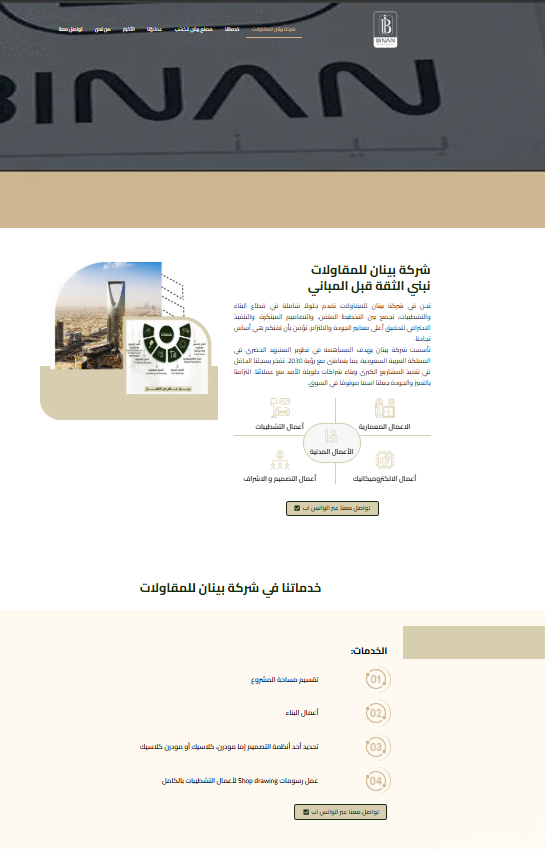This screenshot has width=545, height=849.
Task: Select the تقسيم مساحة المشروع service row
Action: (285, 680)
